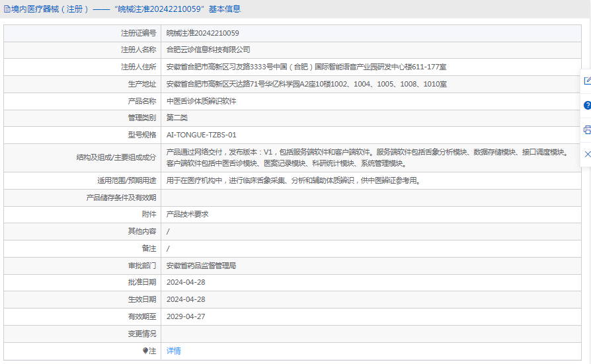This screenshot has width=591, height=364.
Task: Click the intended use text 用于在医疗机构中
Action: (x=294, y=180)
